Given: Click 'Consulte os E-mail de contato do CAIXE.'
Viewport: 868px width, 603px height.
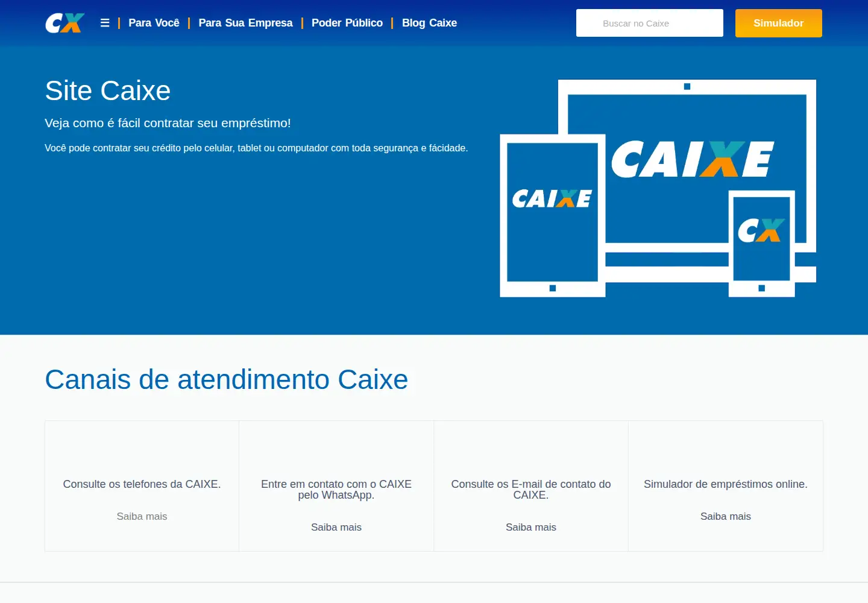Looking at the screenshot, I should (531, 490).
